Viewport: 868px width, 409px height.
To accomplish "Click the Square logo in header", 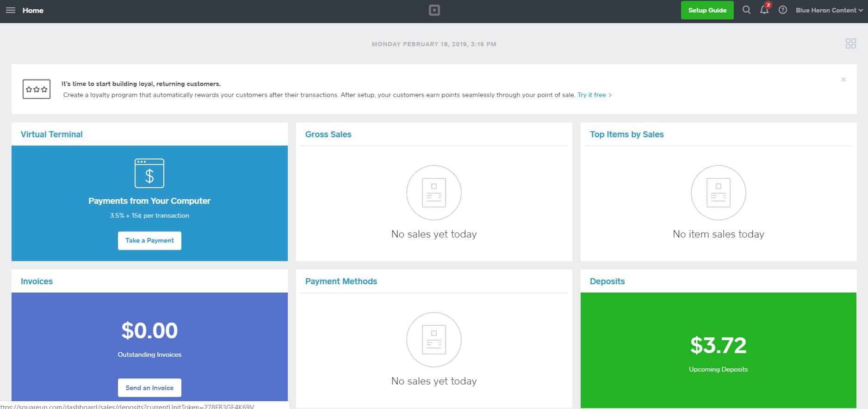I will 434,10.
